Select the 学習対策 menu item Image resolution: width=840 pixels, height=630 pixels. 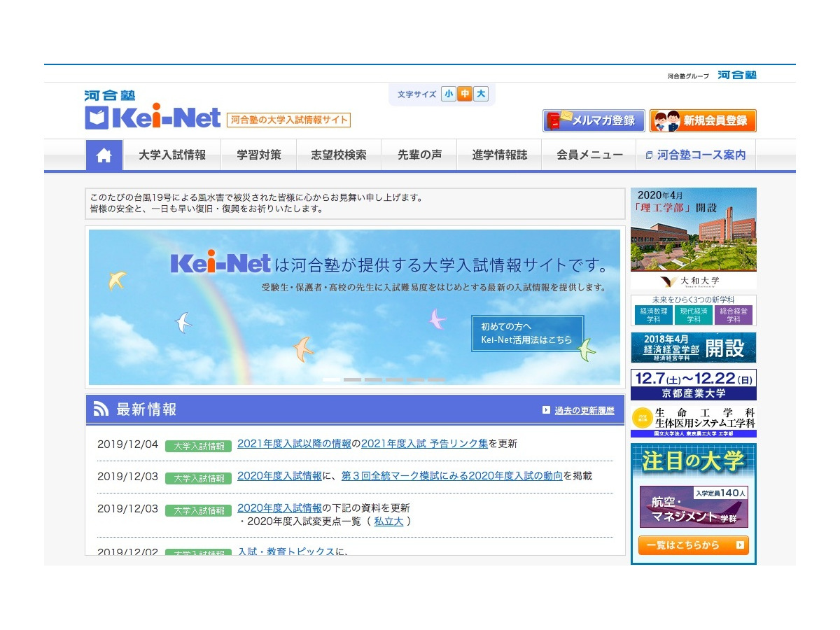[x=259, y=155]
